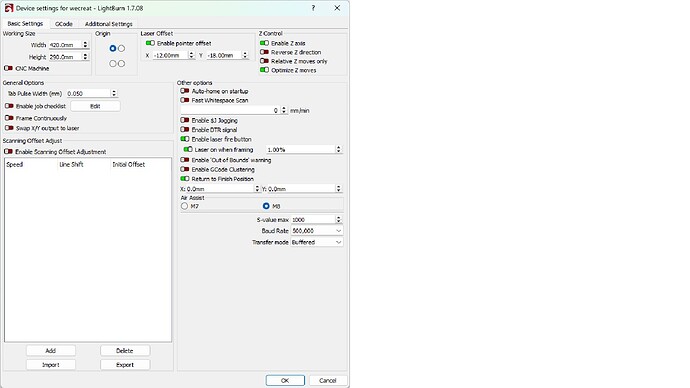Toggle Relative Z moves only switch
The height and width of the screenshot is (388, 690).
[x=264, y=61]
